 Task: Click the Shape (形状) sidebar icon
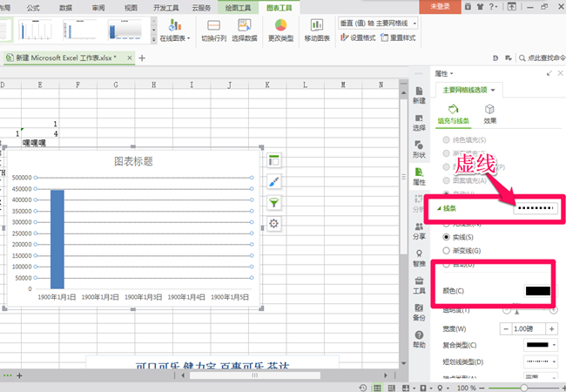419,150
